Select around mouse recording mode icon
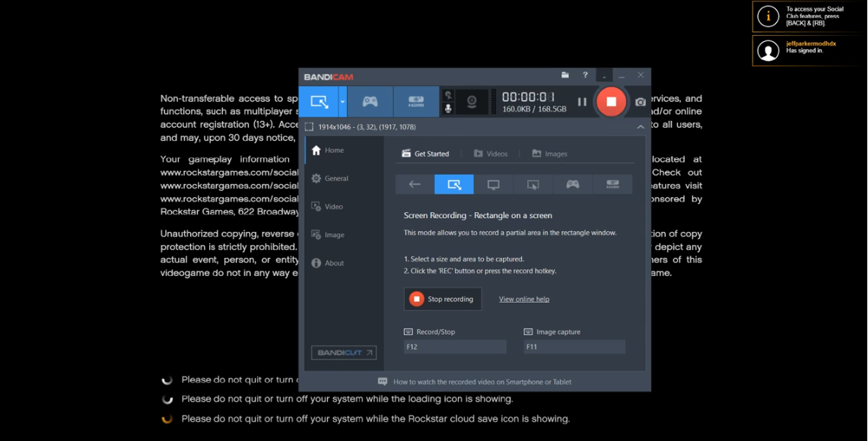Screen dimensions: 868x441 tap(533, 184)
